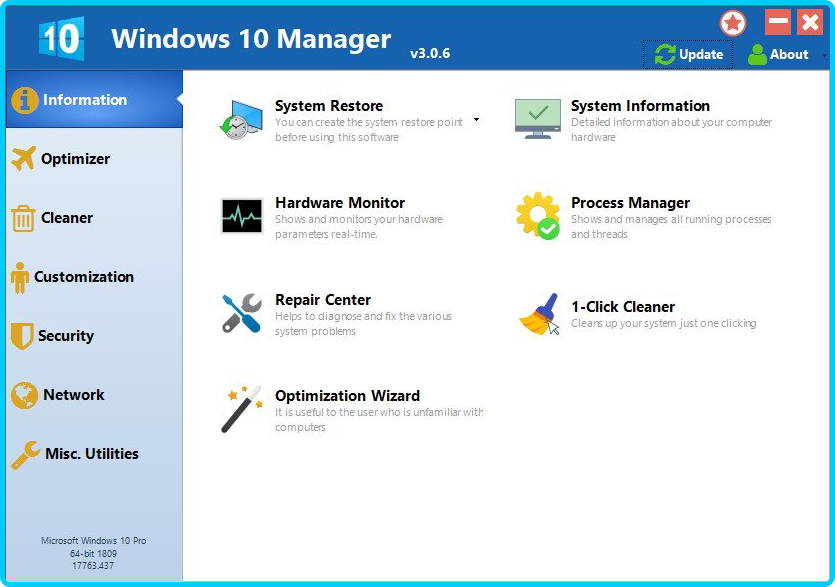Image resolution: width=835 pixels, height=587 pixels.
Task: Click the Hardware Monitor title link
Action: pos(339,203)
